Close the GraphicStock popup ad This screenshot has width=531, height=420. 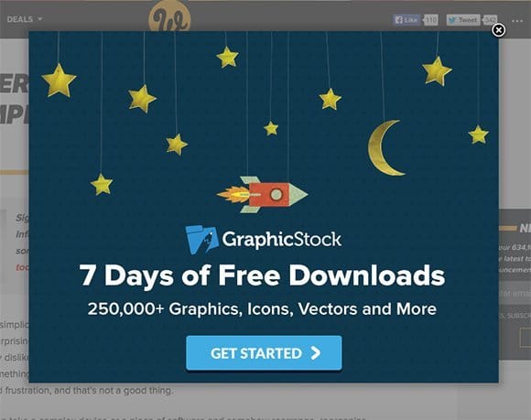[x=498, y=30]
